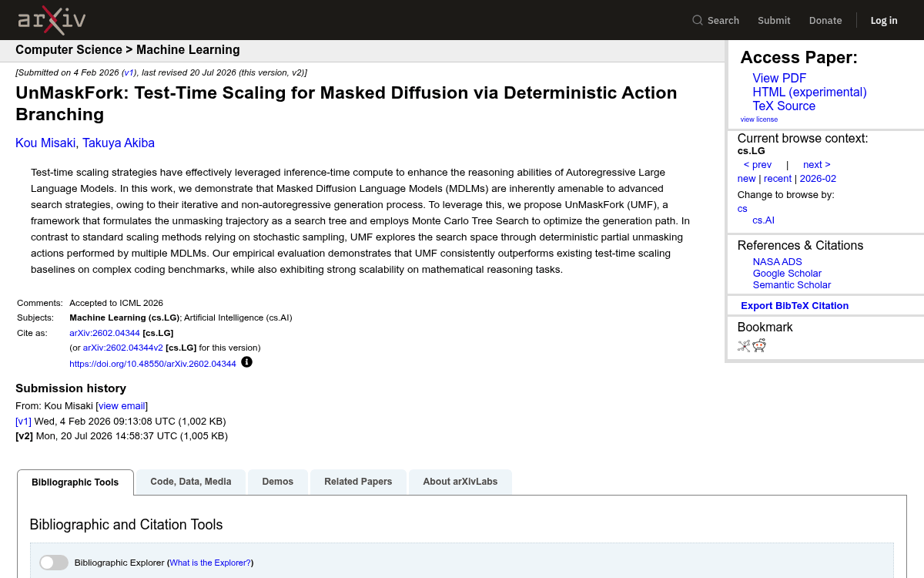Open the Bibliographic Tools tab

pyautogui.click(x=75, y=482)
